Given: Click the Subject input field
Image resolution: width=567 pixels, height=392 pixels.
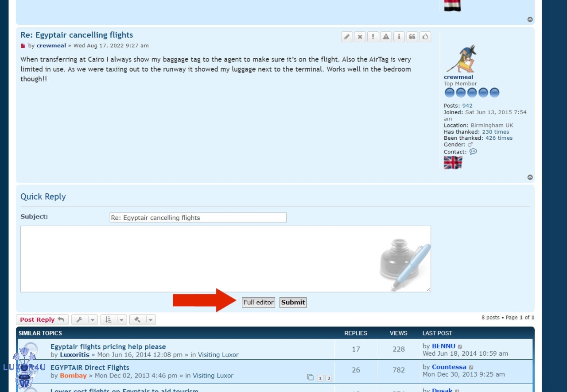Looking at the screenshot, I should [198, 218].
